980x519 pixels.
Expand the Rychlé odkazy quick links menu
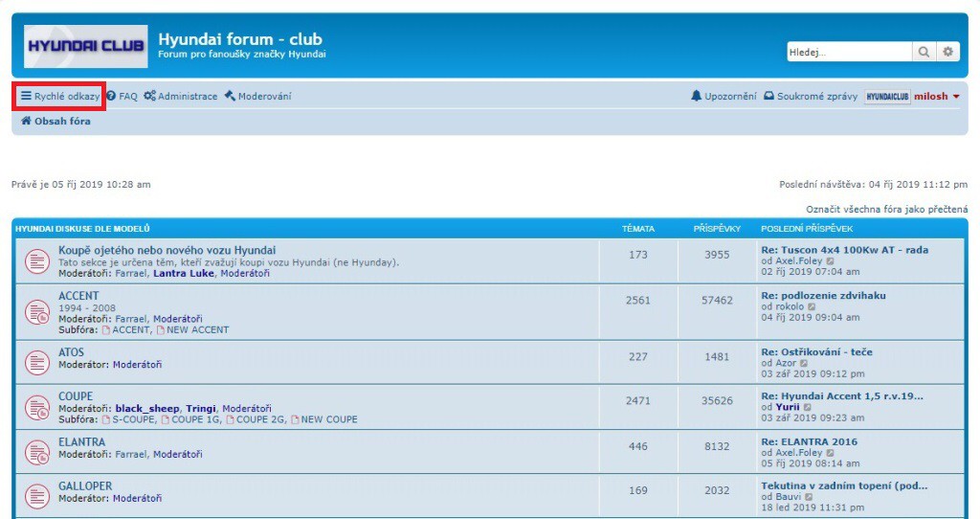pos(60,97)
